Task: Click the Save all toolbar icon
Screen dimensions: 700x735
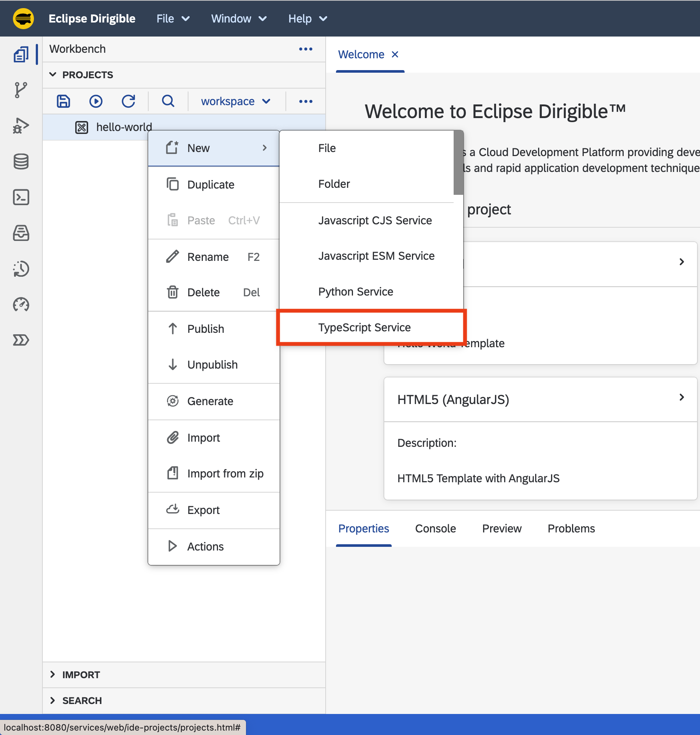Action: click(x=63, y=101)
